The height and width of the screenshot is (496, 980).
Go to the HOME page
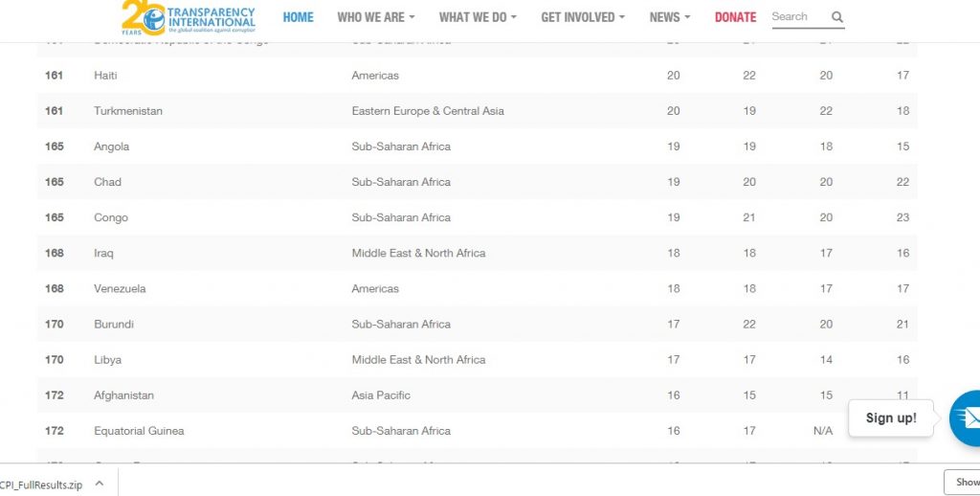[298, 17]
